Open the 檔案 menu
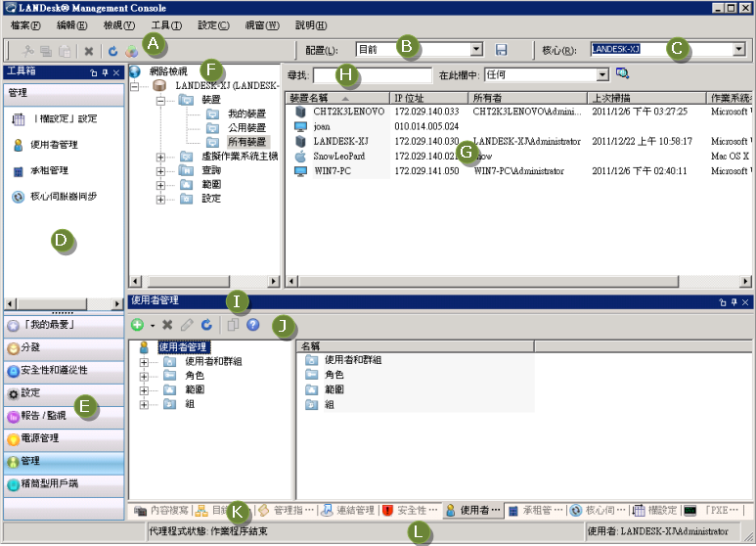 tap(25, 25)
